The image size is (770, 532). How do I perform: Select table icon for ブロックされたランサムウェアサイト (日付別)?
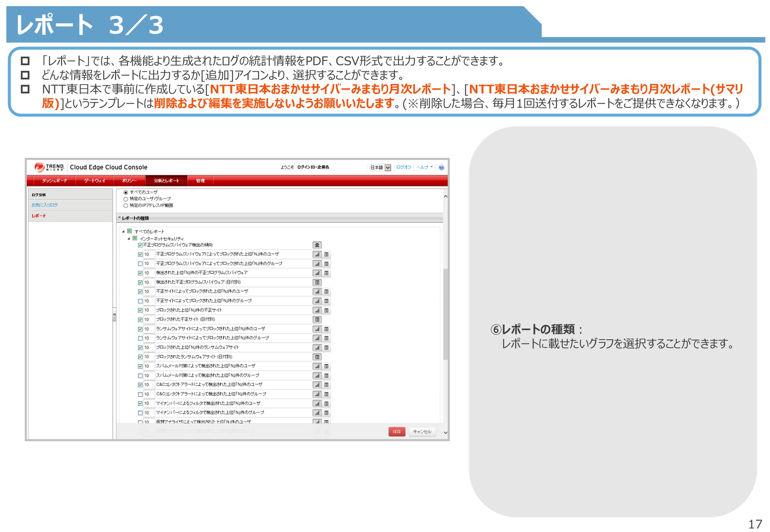[x=317, y=357]
